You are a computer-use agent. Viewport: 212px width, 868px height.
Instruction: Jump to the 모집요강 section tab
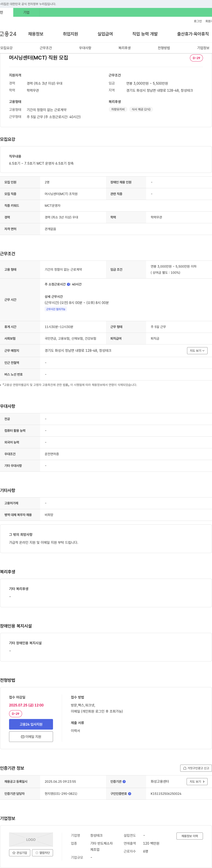coord(6,48)
